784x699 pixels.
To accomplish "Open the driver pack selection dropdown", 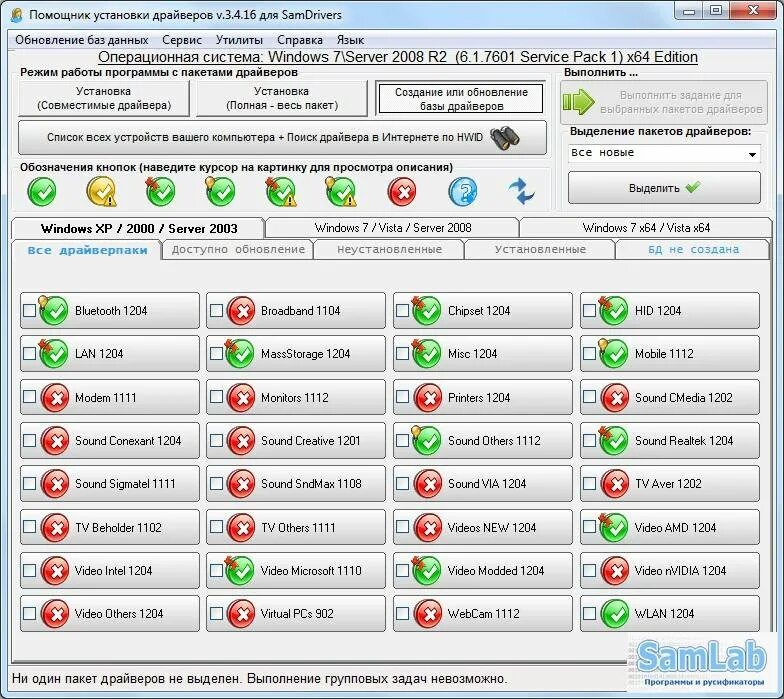I will tap(664, 153).
